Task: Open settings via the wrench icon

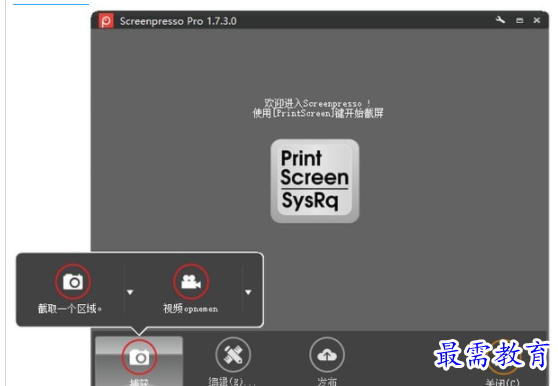Action: [x=500, y=20]
